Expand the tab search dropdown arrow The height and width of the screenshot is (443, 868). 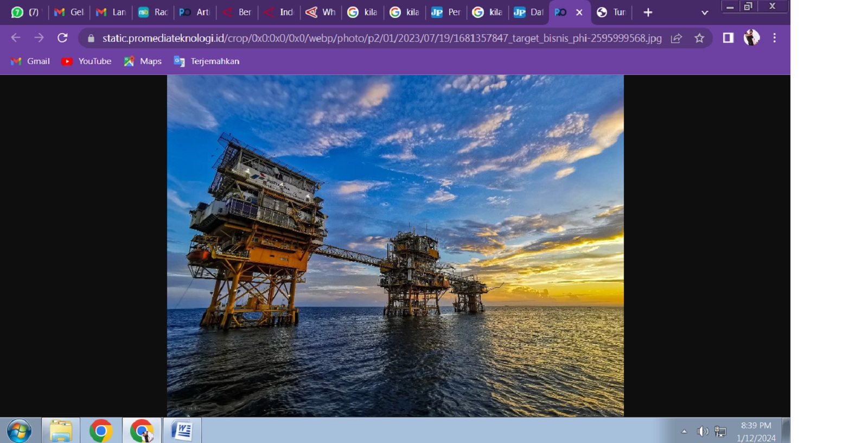point(705,12)
